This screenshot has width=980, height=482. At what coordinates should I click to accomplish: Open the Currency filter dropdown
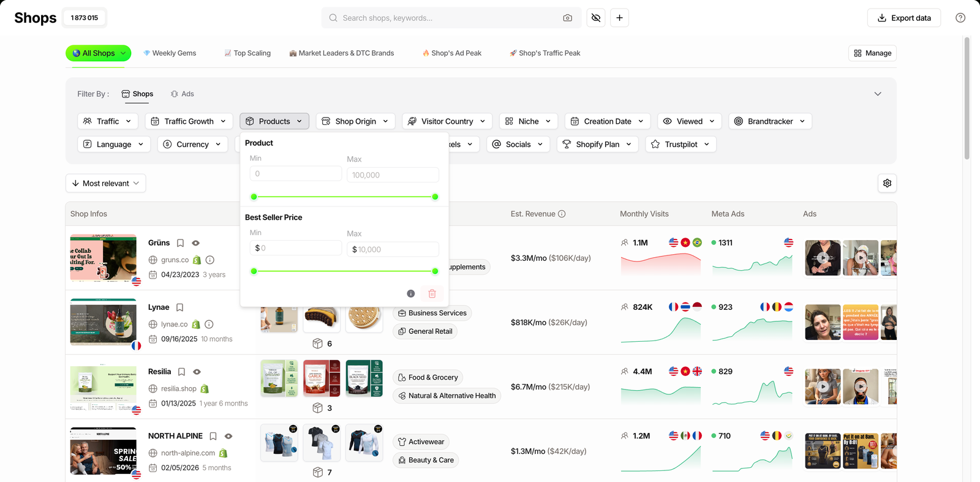pos(193,145)
